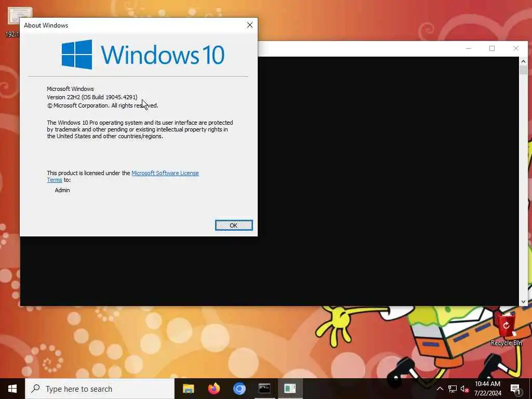Click the 'Version 22H2 (OS Build 19045.4291)' text

(x=92, y=97)
